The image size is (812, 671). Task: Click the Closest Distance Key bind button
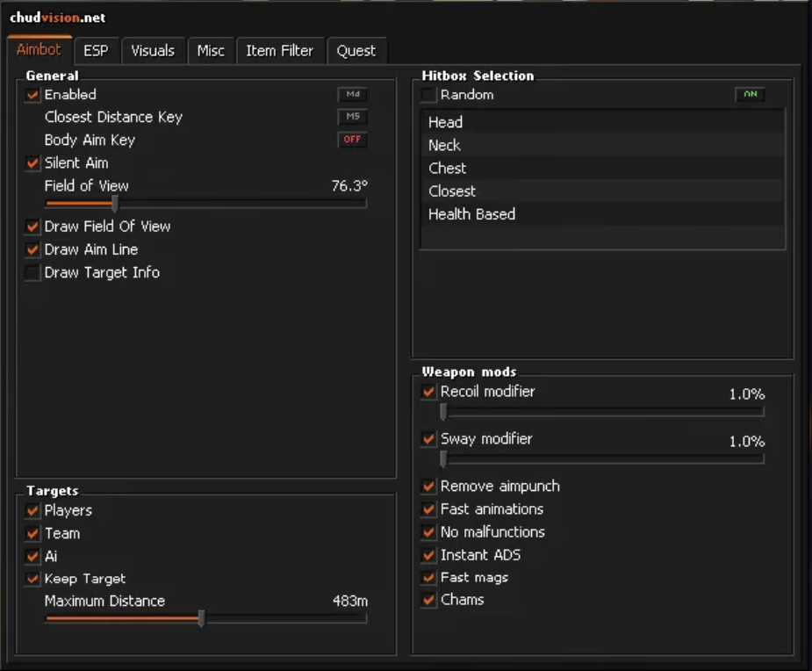(353, 117)
